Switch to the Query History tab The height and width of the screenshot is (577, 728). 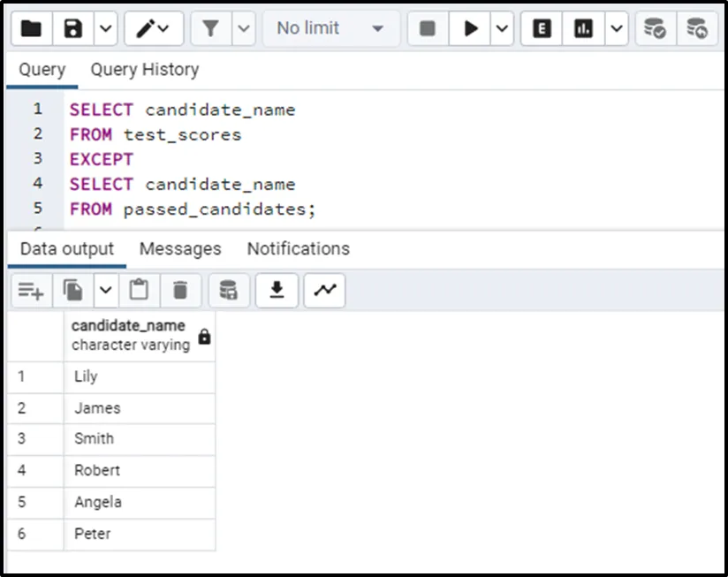pos(144,70)
